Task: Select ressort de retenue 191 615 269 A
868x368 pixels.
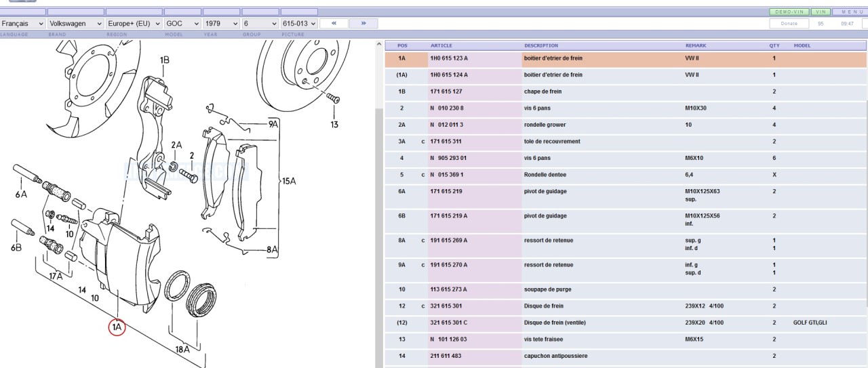Action: [625, 244]
